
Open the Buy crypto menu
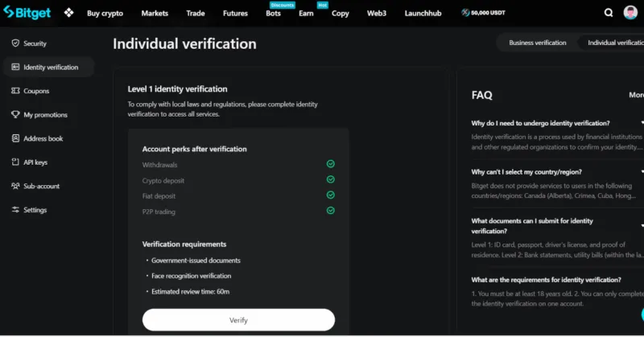pyautogui.click(x=105, y=13)
